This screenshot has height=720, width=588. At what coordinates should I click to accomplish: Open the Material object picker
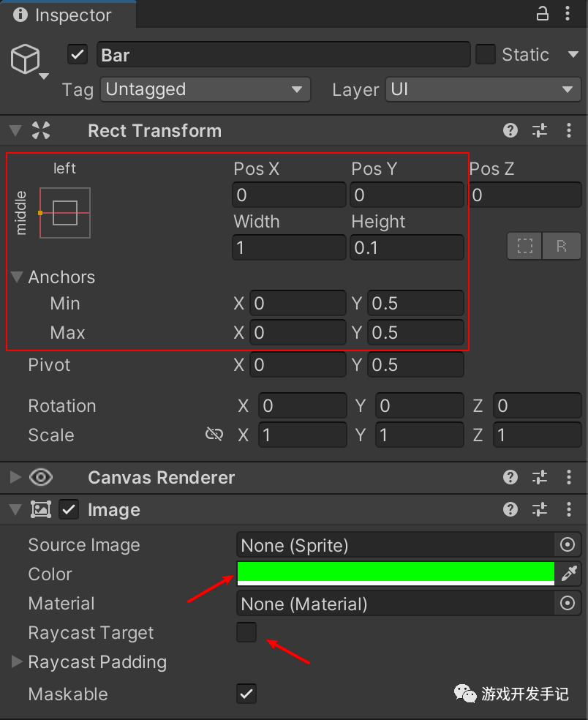pyautogui.click(x=568, y=604)
